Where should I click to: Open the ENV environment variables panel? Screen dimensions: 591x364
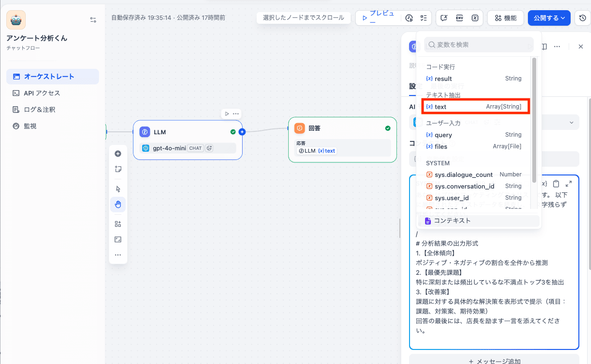(460, 18)
